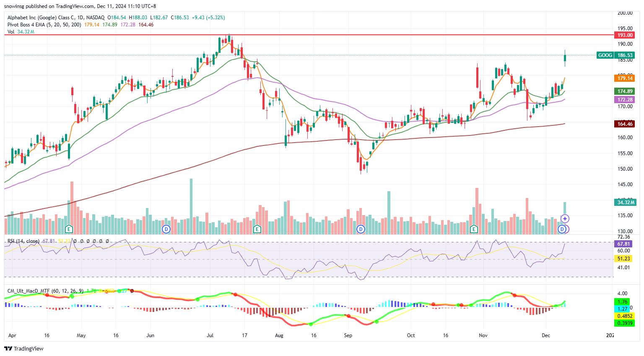Click the green 1.76 MACD scale label

tap(623, 302)
